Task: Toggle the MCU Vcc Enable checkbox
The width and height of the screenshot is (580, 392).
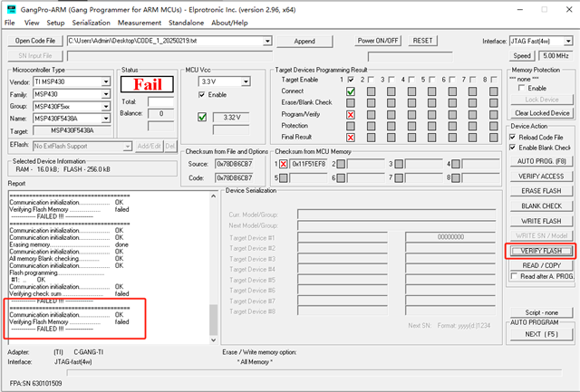Action: click(x=201, y=95)
